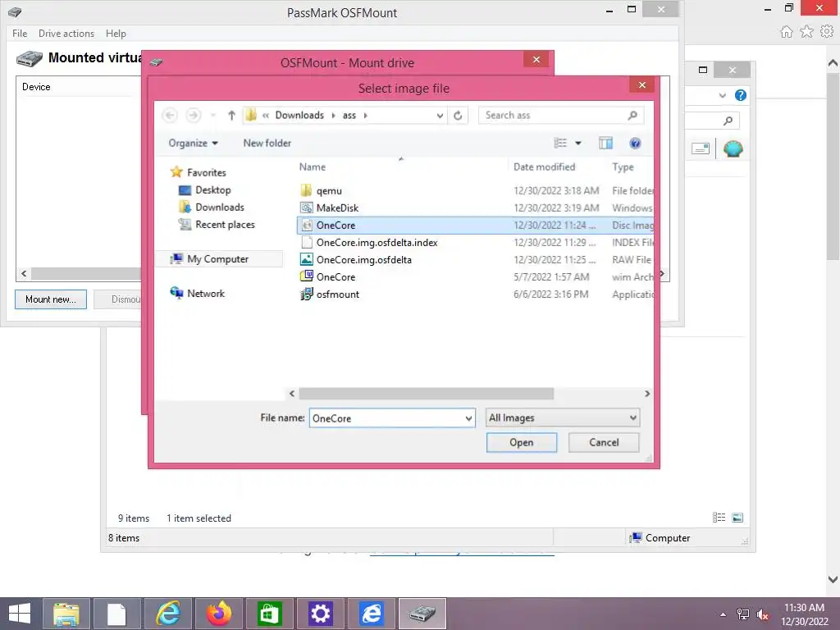This screenshot has height=630, width=840.
Task: Open Firefox from taskbar
Action: point(218,614)
